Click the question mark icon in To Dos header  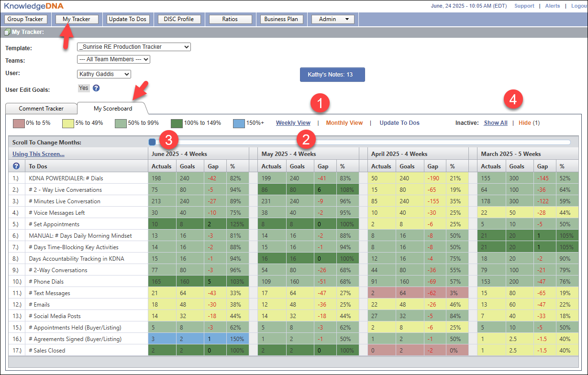(x=16, y=166)
